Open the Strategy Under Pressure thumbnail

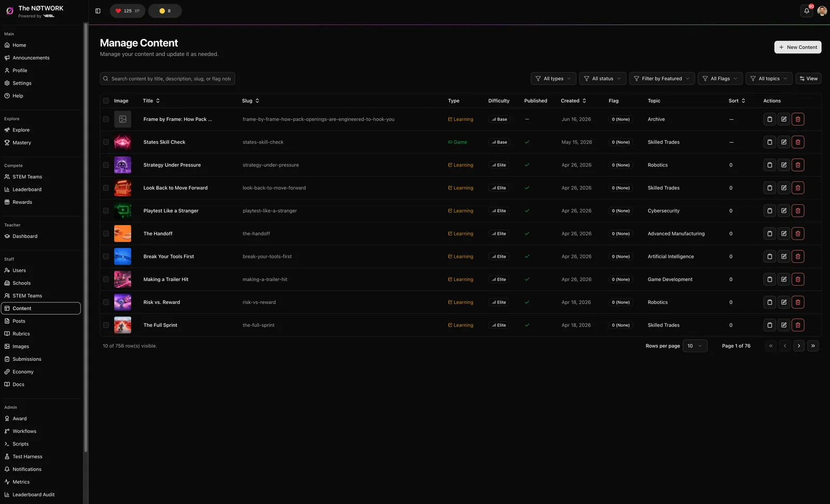point(122,165)
